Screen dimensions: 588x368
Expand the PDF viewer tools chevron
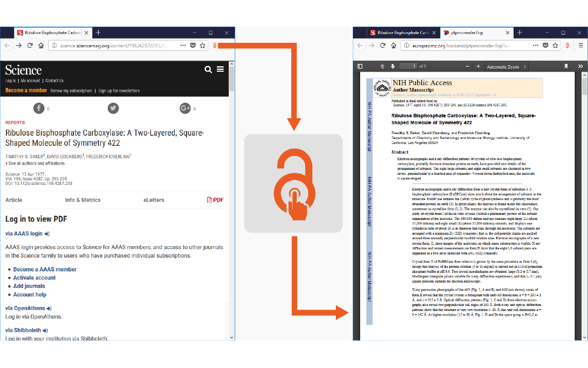click(580, 66)
